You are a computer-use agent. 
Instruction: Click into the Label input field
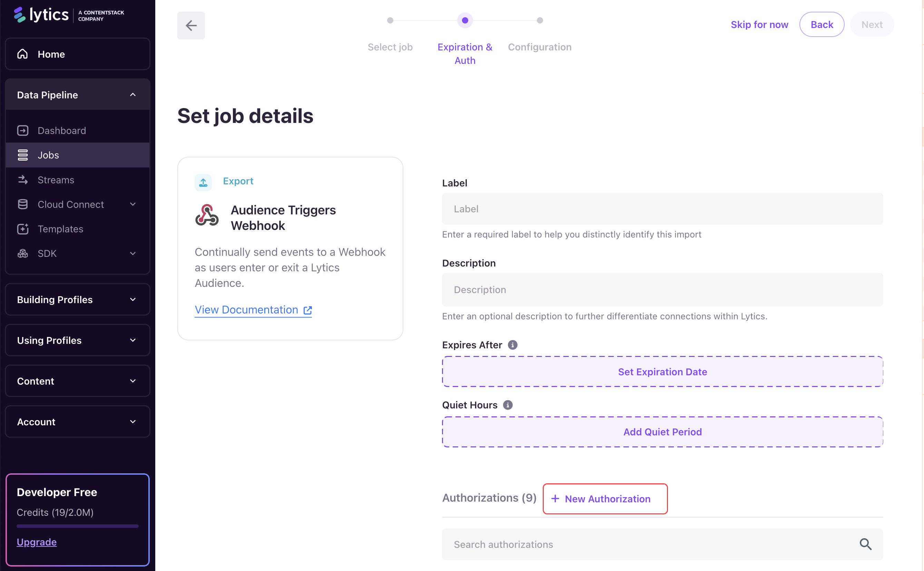[662, 209]
